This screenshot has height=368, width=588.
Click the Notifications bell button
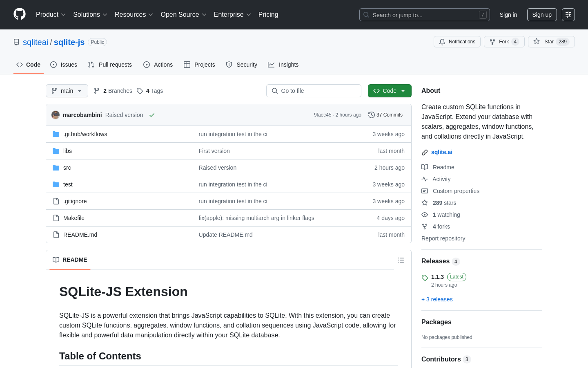457,42
